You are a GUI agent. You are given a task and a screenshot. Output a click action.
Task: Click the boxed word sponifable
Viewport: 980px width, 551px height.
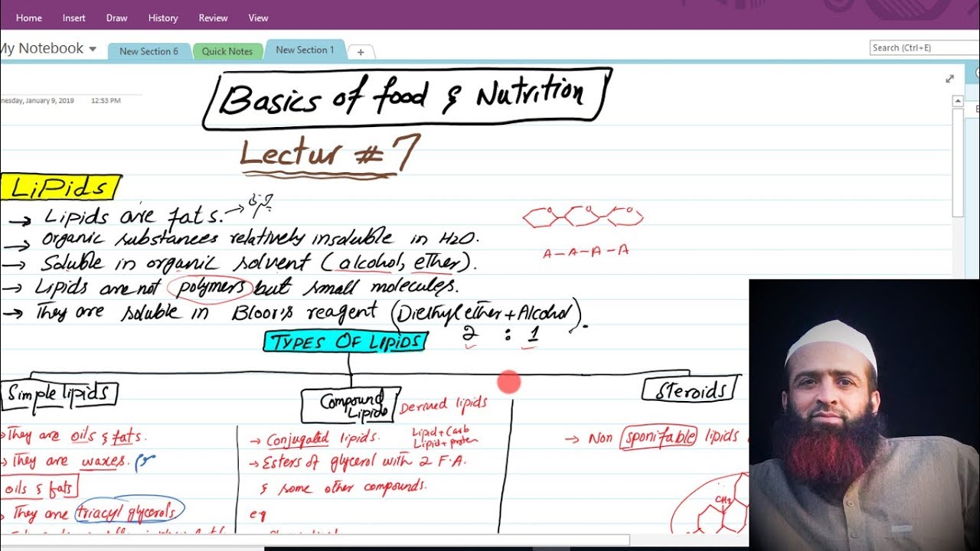coord(660,437)
